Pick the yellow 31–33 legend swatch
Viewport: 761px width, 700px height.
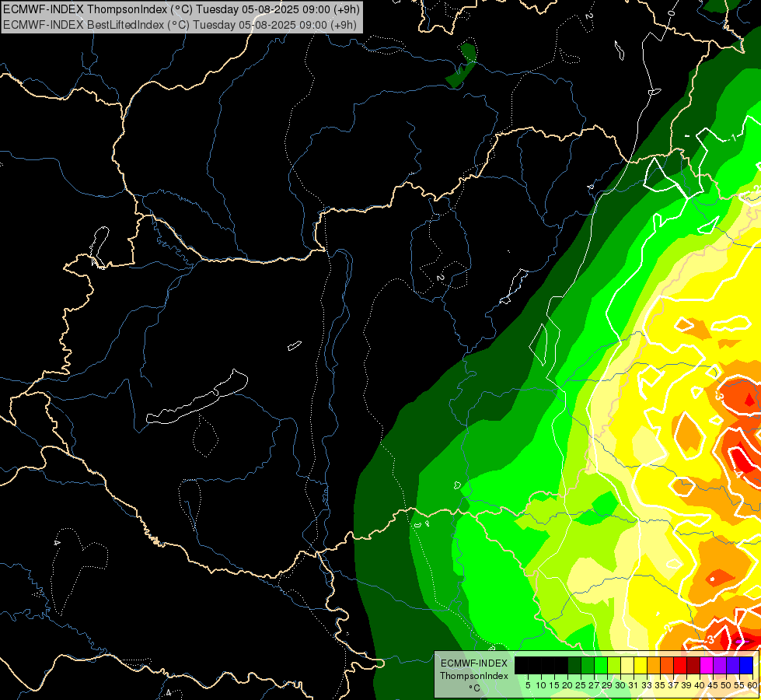641,666
